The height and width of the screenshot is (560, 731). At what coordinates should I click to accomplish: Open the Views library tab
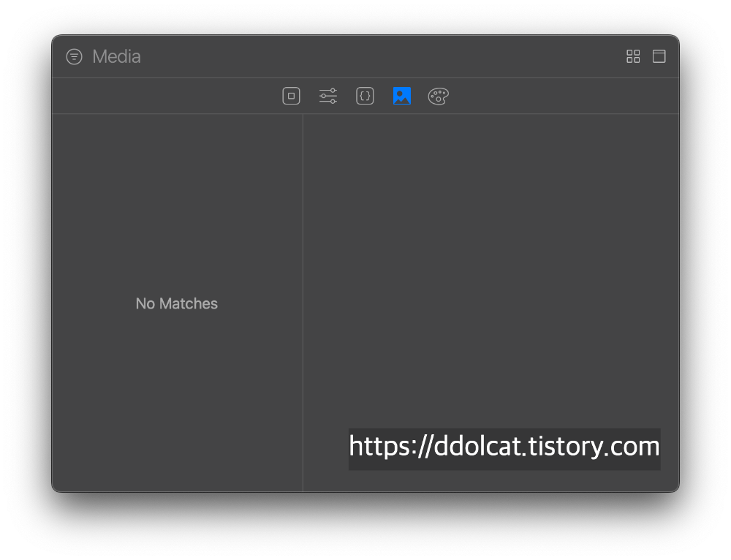tap(291, 96)
